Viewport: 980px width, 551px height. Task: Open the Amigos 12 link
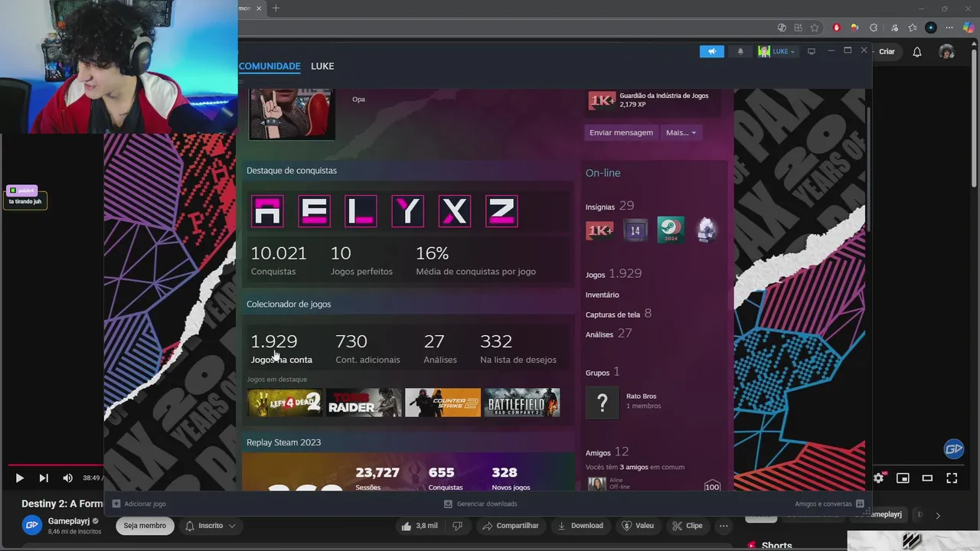(607, 452)
